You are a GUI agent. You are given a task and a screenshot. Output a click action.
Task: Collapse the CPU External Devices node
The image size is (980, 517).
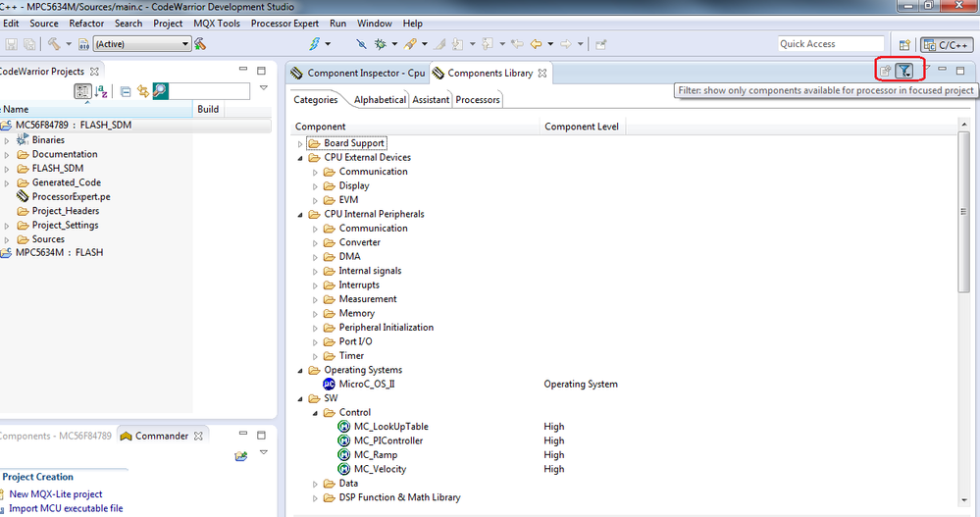pyautogui.click(x=300, y=158)
